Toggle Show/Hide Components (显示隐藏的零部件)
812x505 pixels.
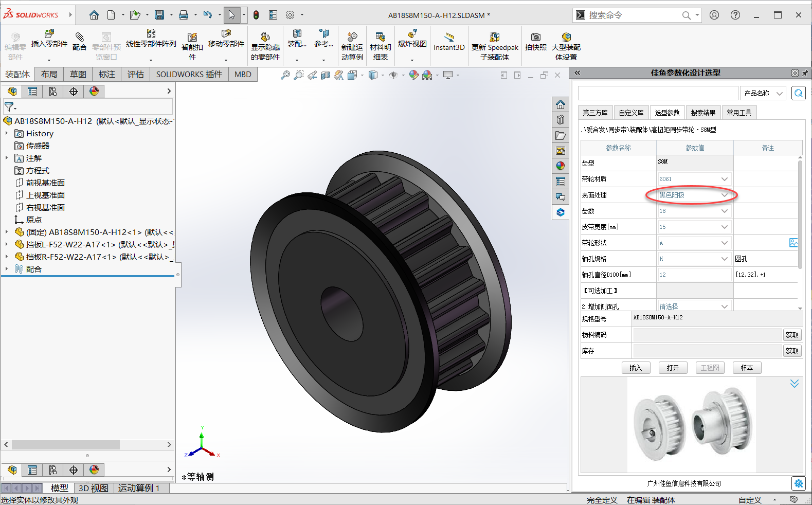pos(265,37)
